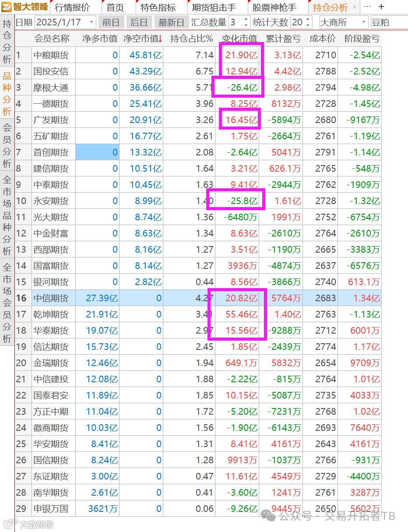Click the 智大领峰 app logo icon

[x=7, y=7]
